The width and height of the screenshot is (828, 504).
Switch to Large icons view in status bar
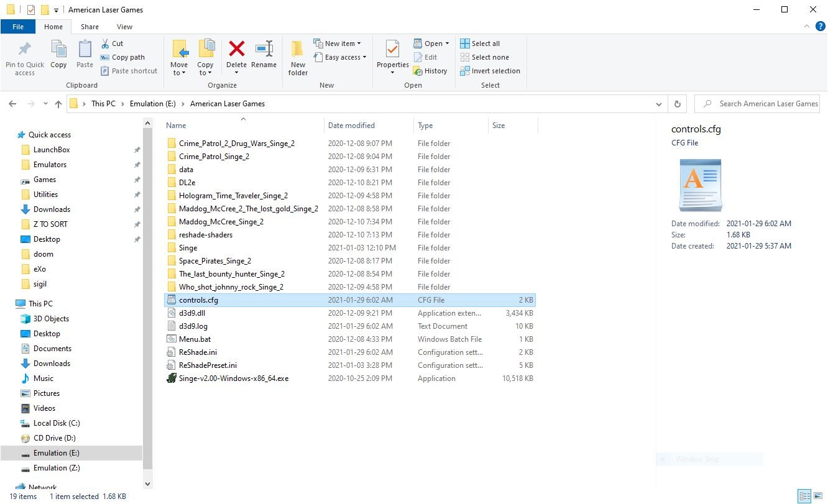click(819, 497)
